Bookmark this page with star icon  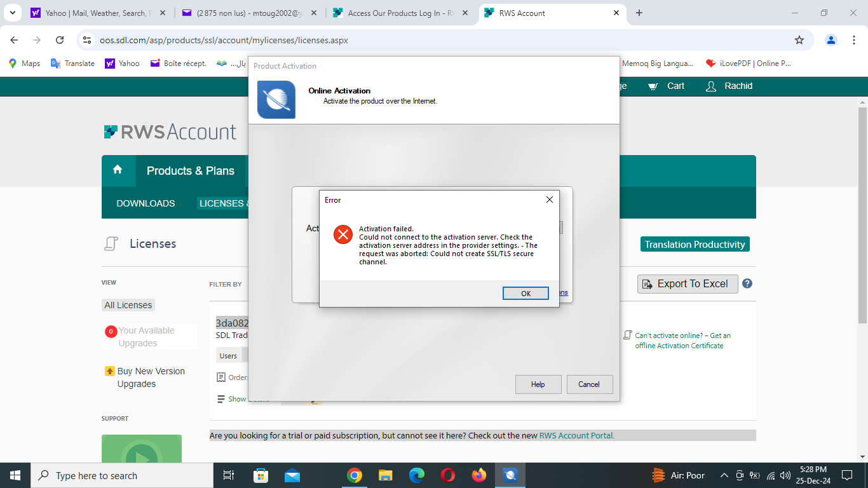click(799, 40)
